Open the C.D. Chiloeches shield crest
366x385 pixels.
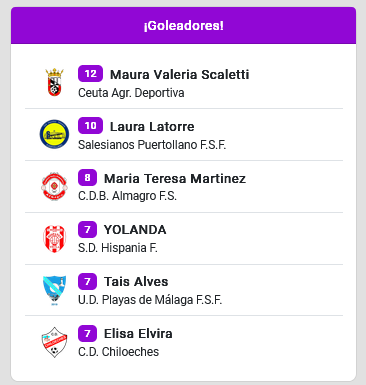click(x=54, y=342)
